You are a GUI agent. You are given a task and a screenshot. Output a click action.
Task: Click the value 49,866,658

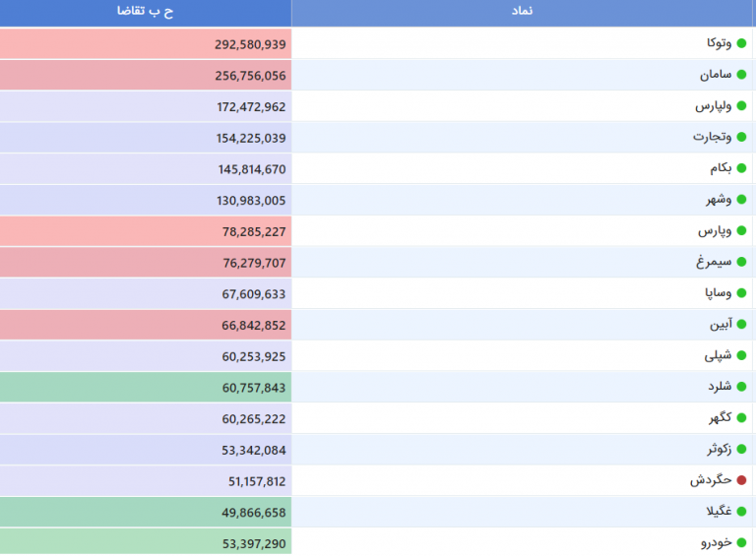click(254, 513)
